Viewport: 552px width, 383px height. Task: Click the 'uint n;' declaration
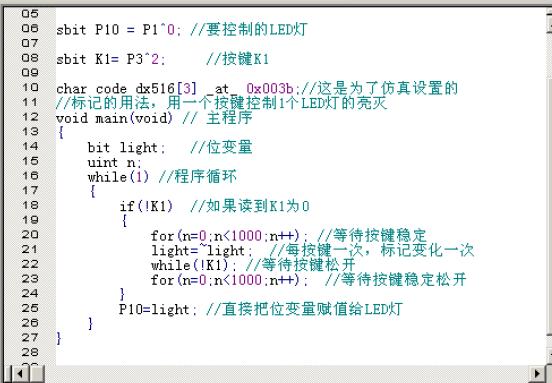(x=114, y=163)
